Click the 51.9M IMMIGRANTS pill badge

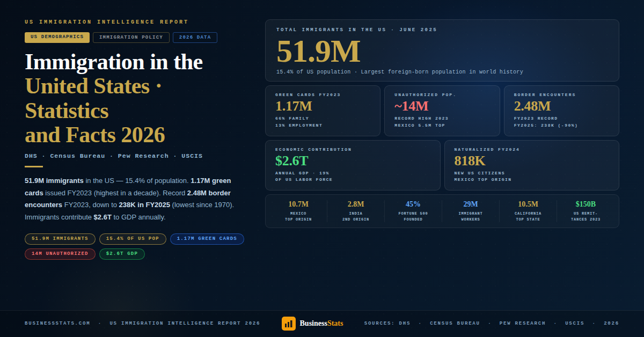(60, 239)
